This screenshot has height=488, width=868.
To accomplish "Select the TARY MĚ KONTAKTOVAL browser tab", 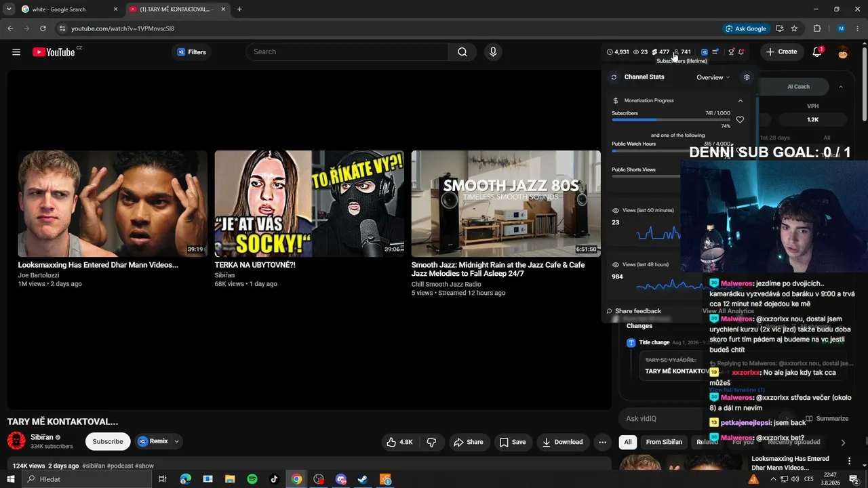I will click(178, 9).
